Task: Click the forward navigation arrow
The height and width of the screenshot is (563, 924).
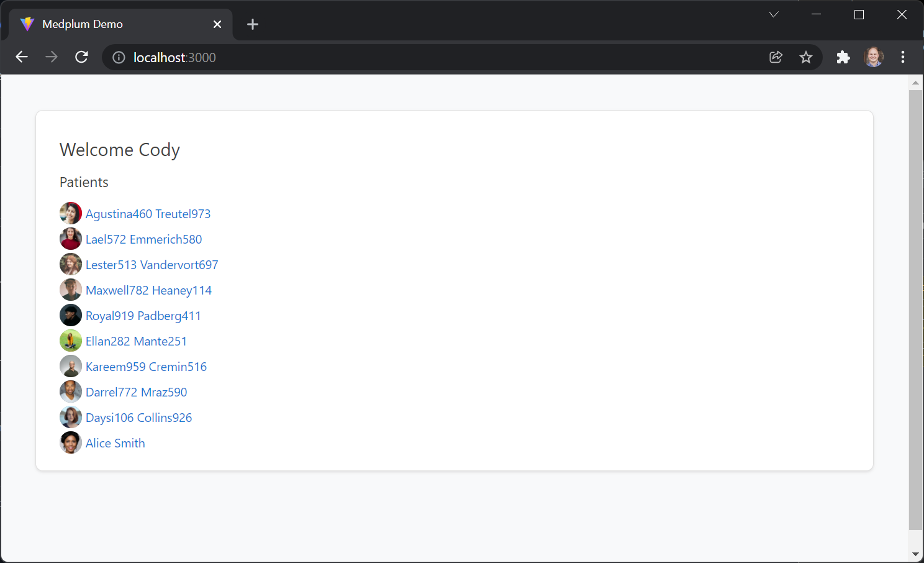Action: tap(52, 57)
